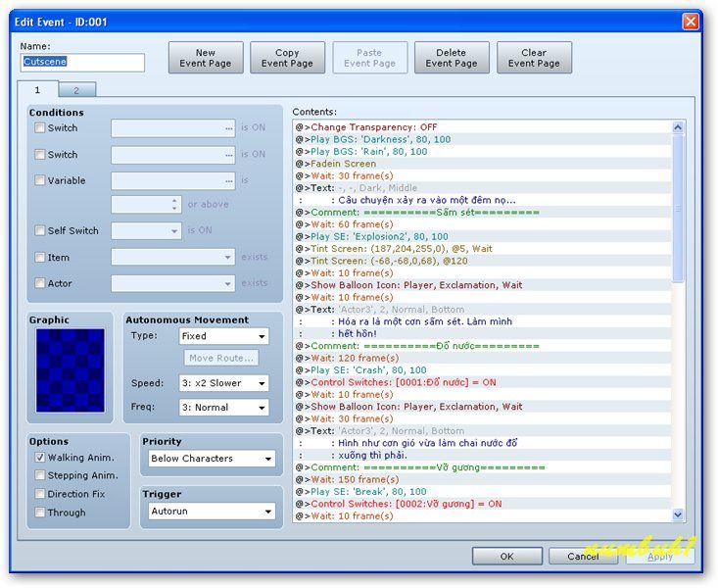This screenshot has width=718, height=588.
Task: Open the Speed dropdown showing x2 Slower
Action: pyautogui.click(x=224, y=383)
